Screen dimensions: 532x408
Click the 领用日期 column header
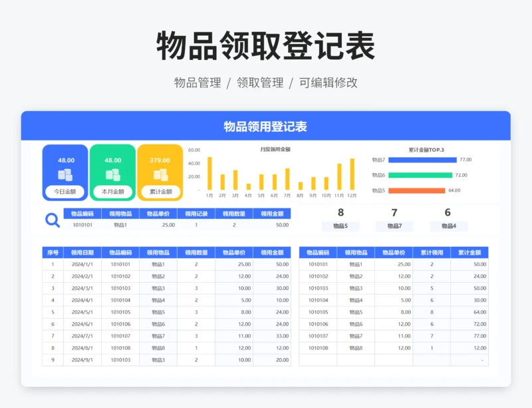click(82, 252)
